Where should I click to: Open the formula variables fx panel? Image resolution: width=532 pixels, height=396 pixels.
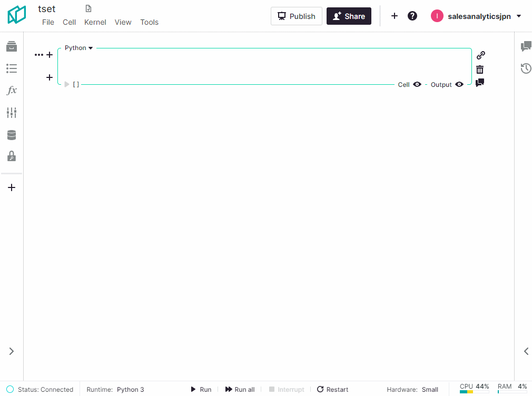pos(12,91)
